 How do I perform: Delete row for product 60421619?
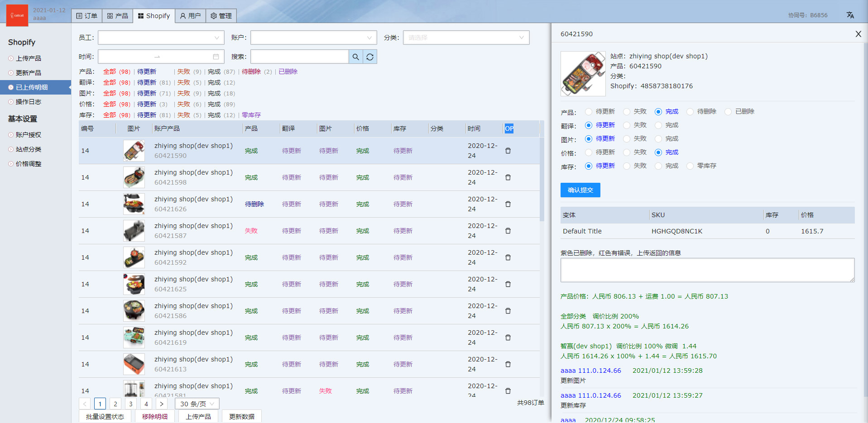point(508,337)
